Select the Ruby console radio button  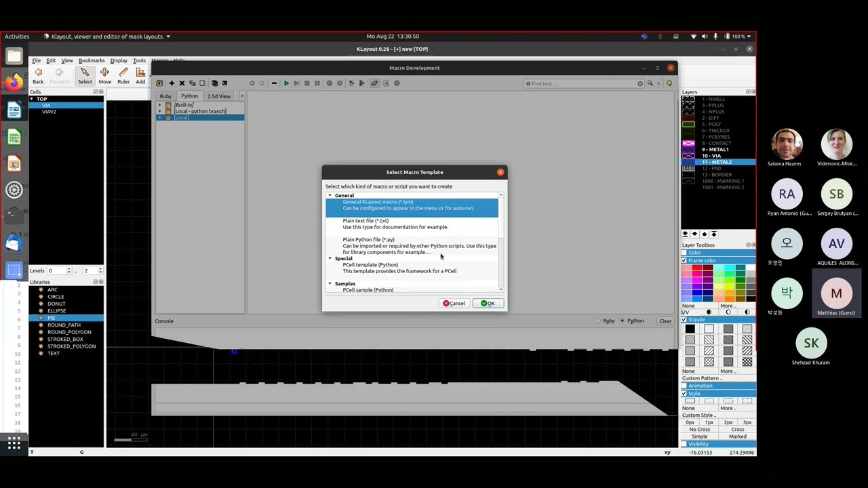click(598, 321)
